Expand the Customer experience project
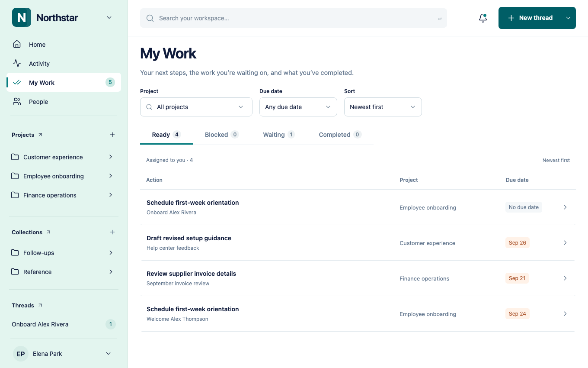Viewport: 588px width, 368px height. coord(111,157)
